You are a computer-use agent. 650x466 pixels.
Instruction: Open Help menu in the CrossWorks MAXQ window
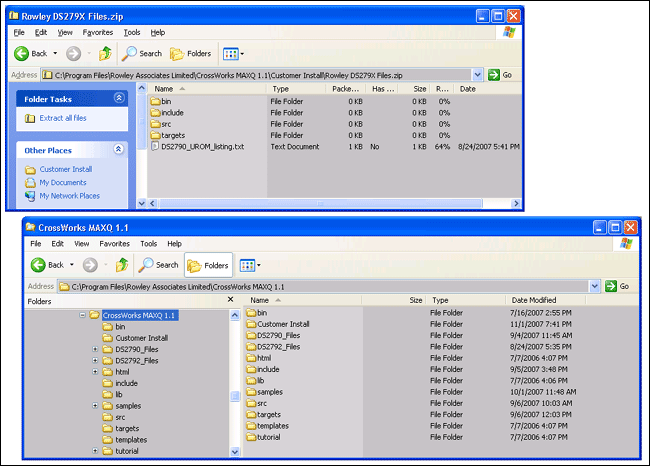point(174,244)
